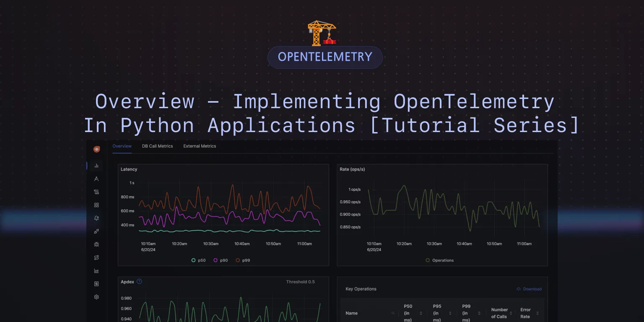Sort by Error Rate column arrows
Screen dimensions: 644x322
[538, 313]
